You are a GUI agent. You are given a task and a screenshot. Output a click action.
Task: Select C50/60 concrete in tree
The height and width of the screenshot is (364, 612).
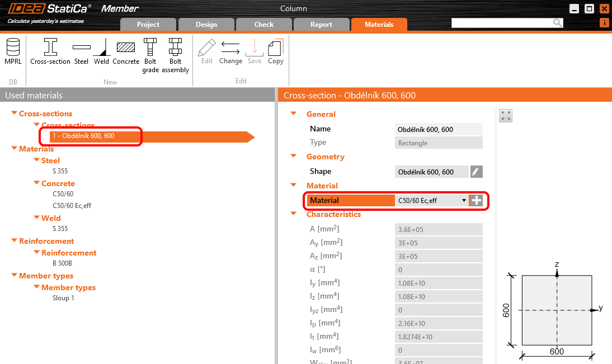coord(63,194)
